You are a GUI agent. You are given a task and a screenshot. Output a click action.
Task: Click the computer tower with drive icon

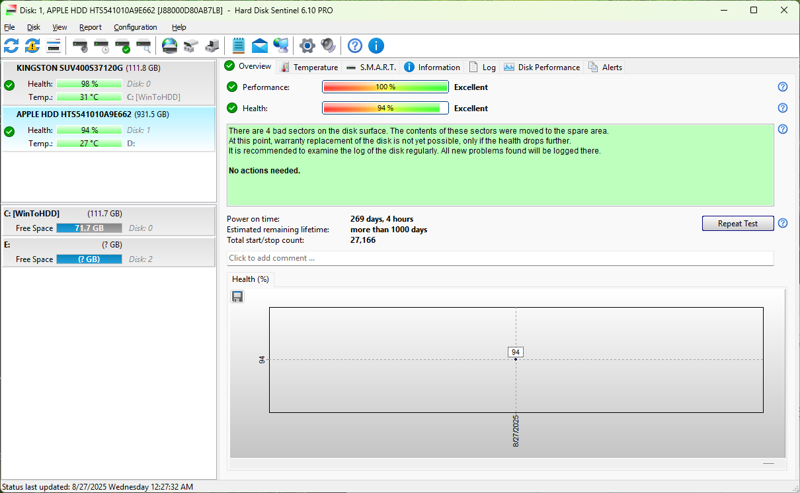tap(212, 46)
